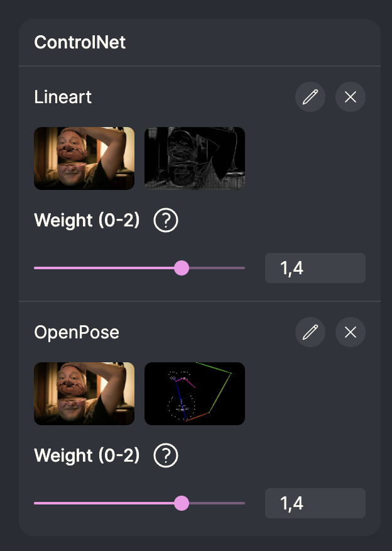Click the left end of the Lineart slider track
The height and width of the screenshot is (551, 392).
[35, 267]
